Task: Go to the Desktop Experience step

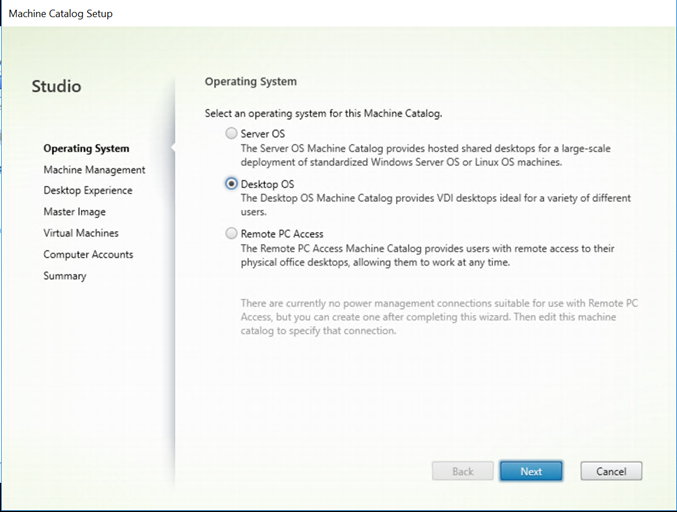Action: tap(88, 190)
